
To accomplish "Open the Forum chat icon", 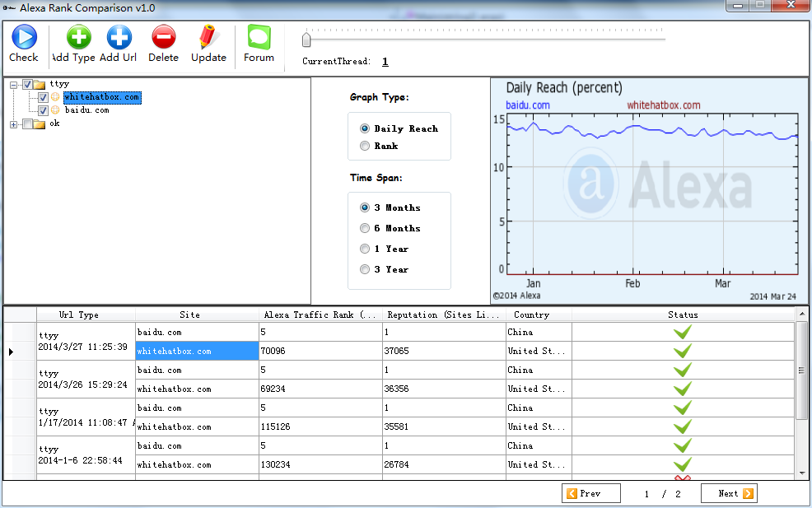I will click(x=259, y=37).
